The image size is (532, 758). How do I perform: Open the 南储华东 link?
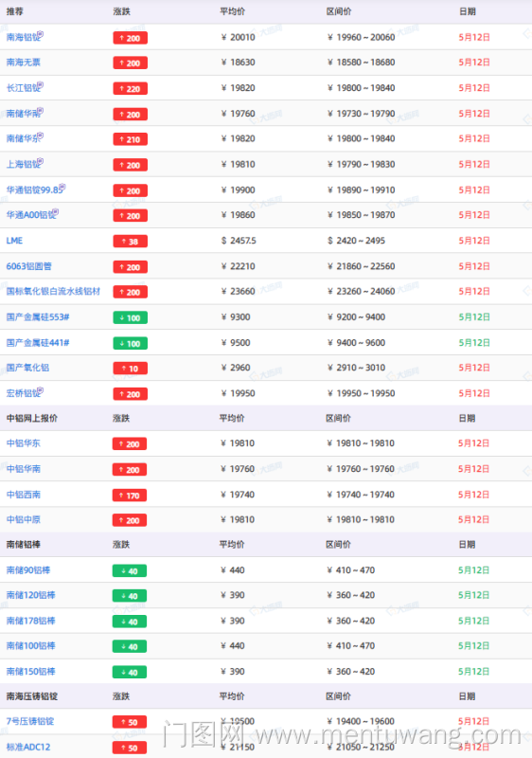(x=22, y=138)
